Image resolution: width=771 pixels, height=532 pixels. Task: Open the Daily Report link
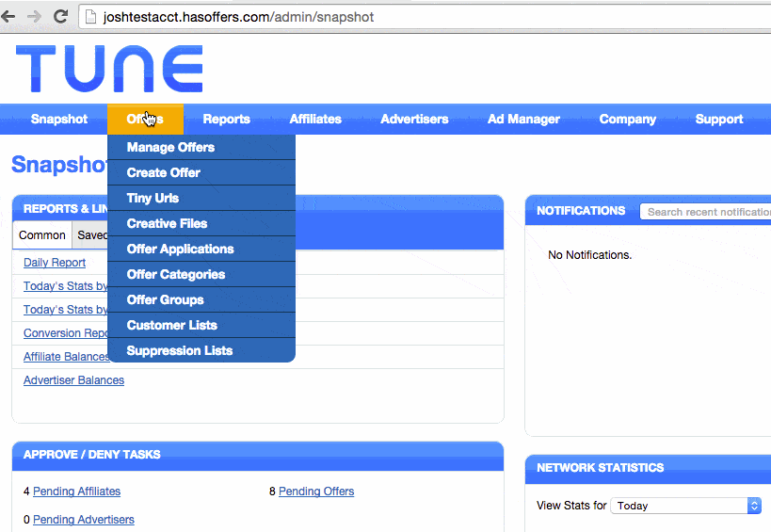[x=55, y=263]
